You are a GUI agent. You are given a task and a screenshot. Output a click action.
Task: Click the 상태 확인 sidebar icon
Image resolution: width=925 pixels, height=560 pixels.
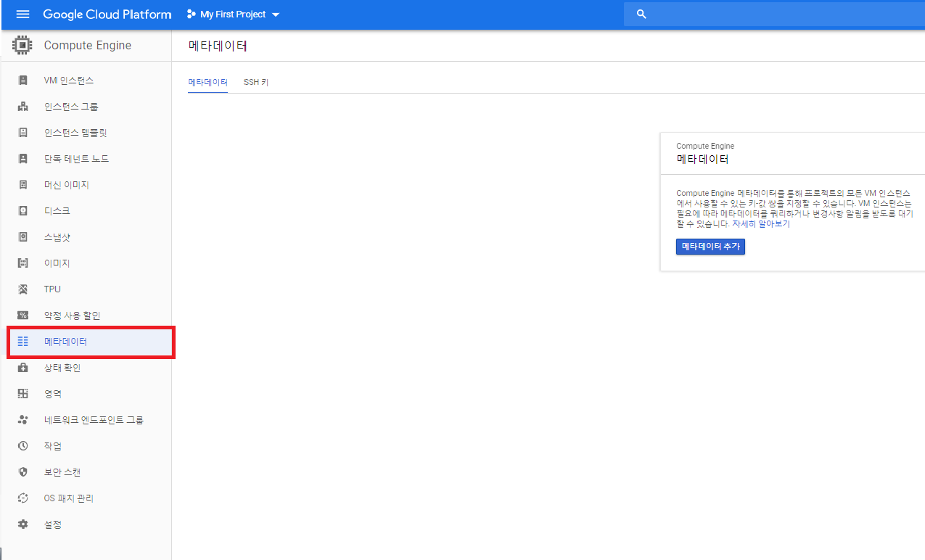pyautogui.click(x=22, y=368)
